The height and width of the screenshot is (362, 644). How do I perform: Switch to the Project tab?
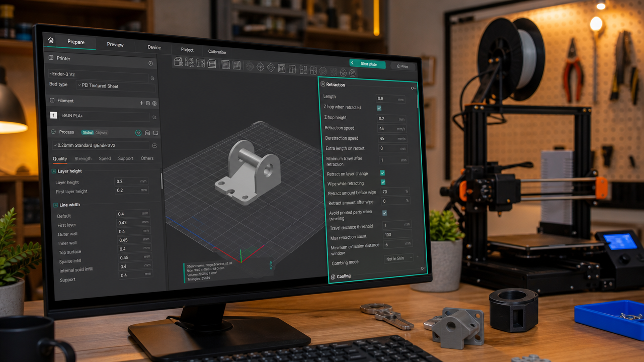pos(187,50)
